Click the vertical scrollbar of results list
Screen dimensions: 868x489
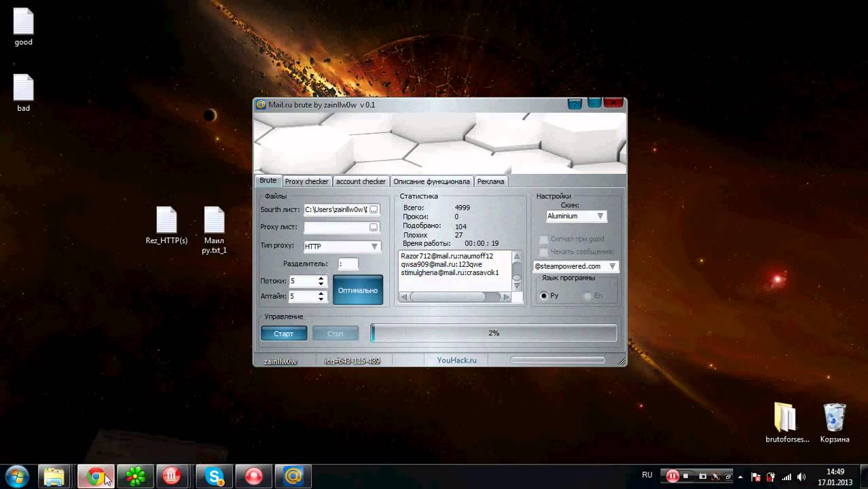(517, 271)
